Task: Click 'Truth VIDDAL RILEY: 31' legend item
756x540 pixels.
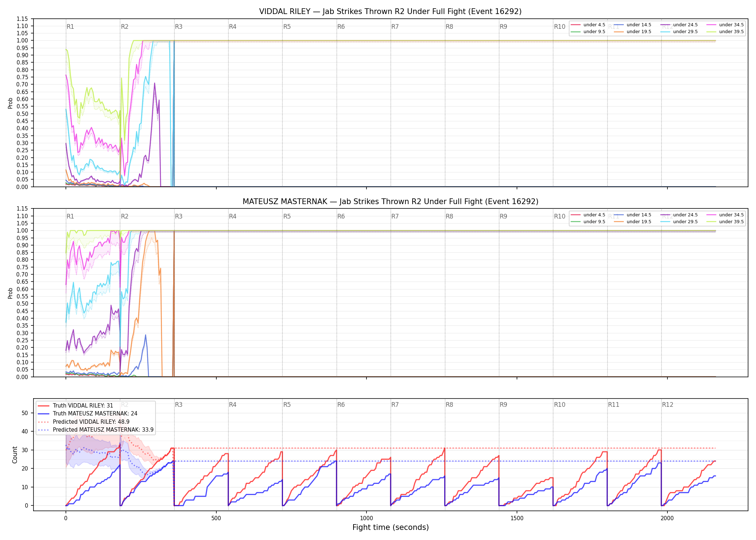Action: tap(76, 405)
